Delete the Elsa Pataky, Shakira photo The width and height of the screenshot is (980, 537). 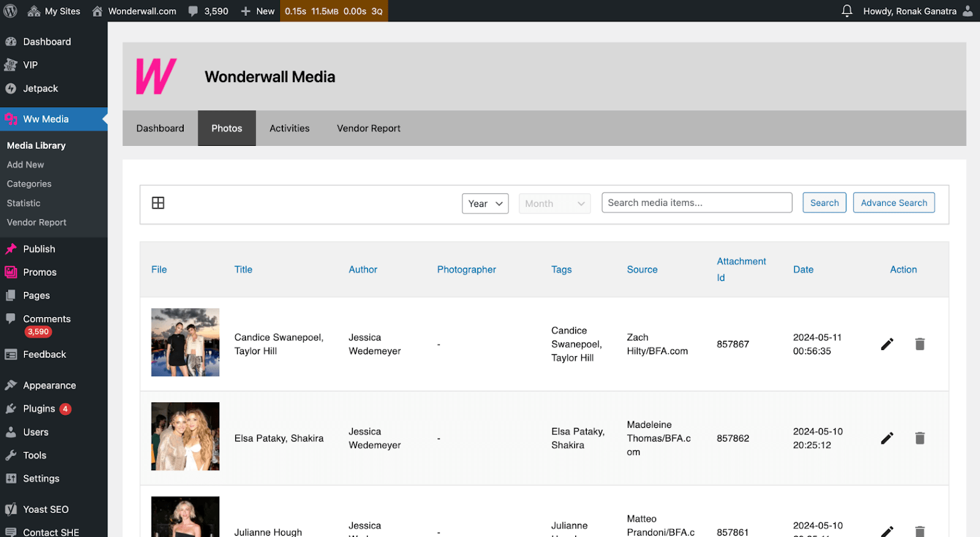pos(919,438)
